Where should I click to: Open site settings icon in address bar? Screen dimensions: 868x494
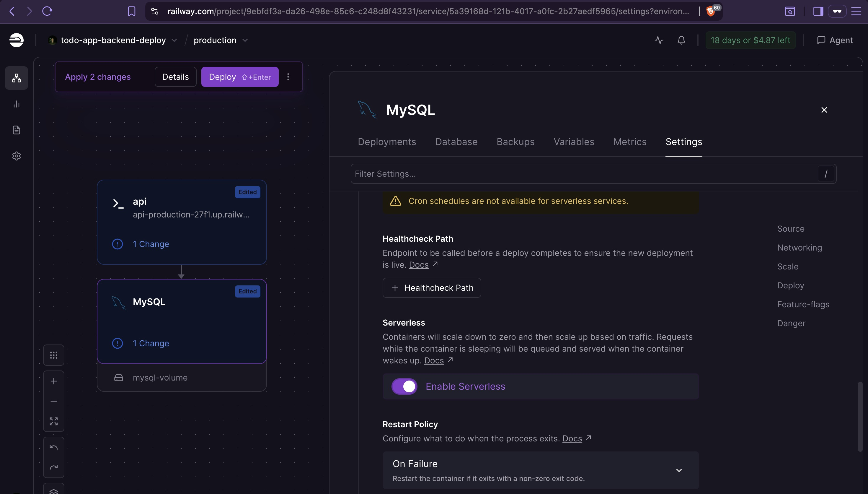pyautogui.click(x=154, y=11)
